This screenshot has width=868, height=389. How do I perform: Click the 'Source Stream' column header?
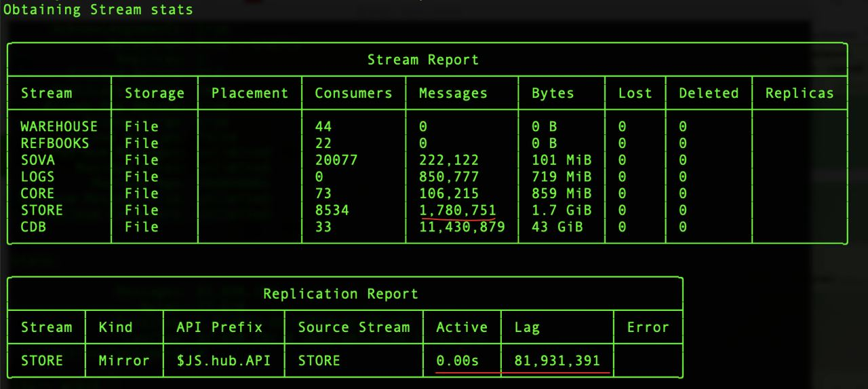[x=354, y=327]
